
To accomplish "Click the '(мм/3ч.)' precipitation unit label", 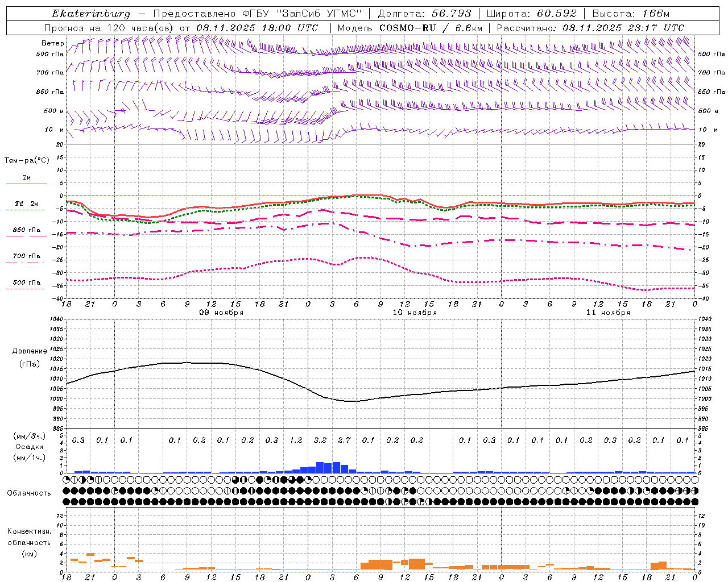I will point(28,436).
